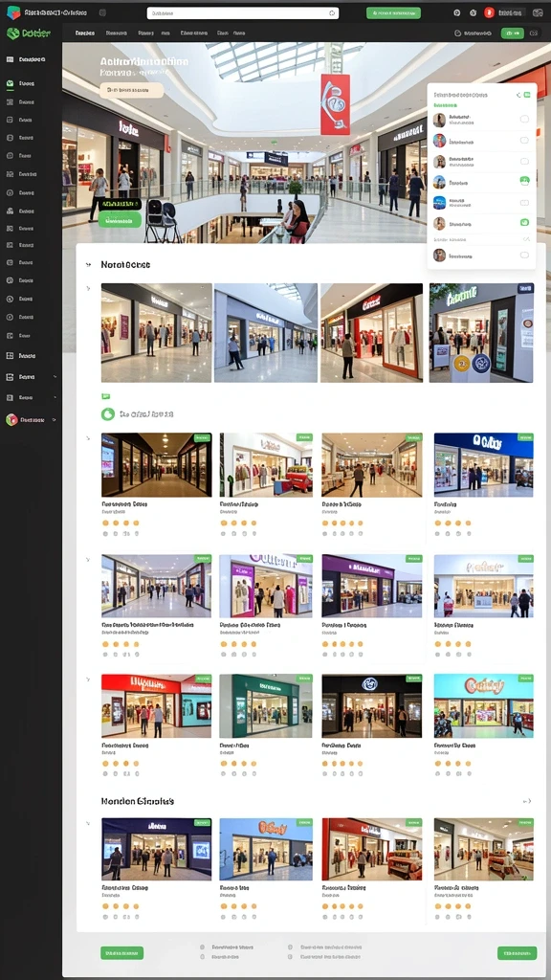Screen dimensions: 551x980
Task: Toggle the switch beside first person in floating panel
Action: [524, 120]
